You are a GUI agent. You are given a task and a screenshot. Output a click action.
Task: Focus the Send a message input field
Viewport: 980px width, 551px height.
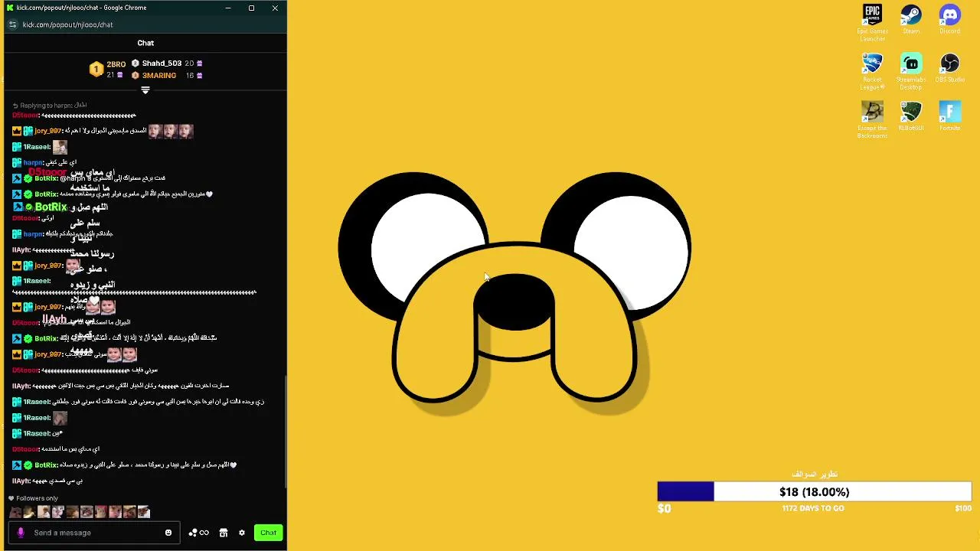click(96, 533)
